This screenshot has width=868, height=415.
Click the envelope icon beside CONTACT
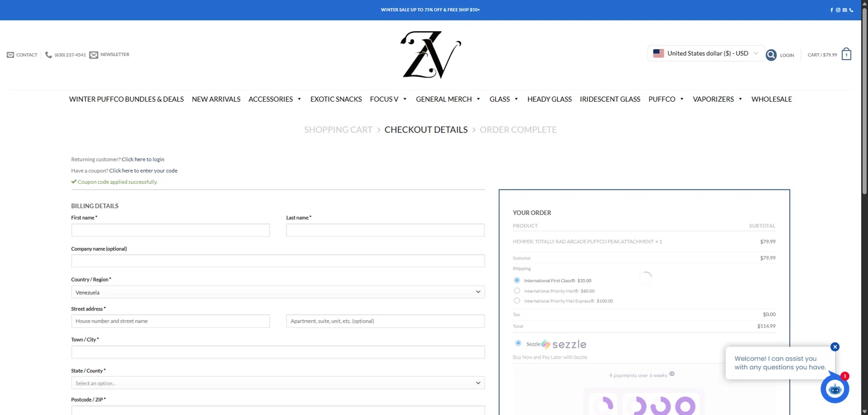point(10,55)
